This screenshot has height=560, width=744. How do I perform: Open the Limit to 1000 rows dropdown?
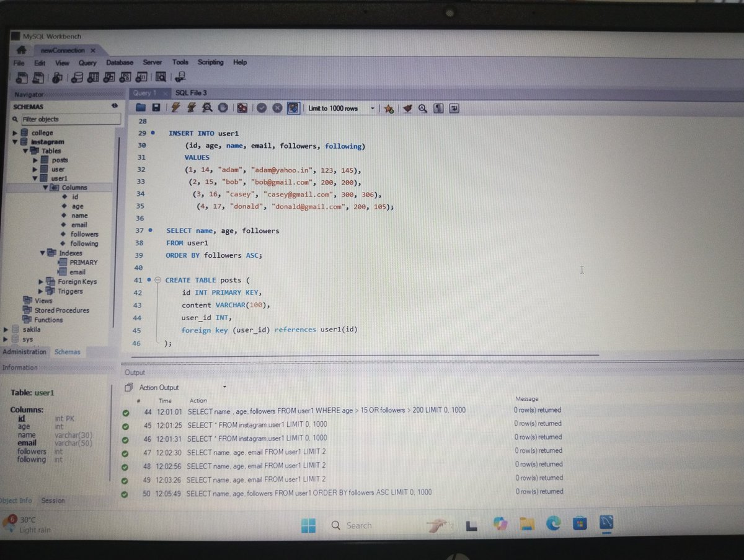[373, 108]
